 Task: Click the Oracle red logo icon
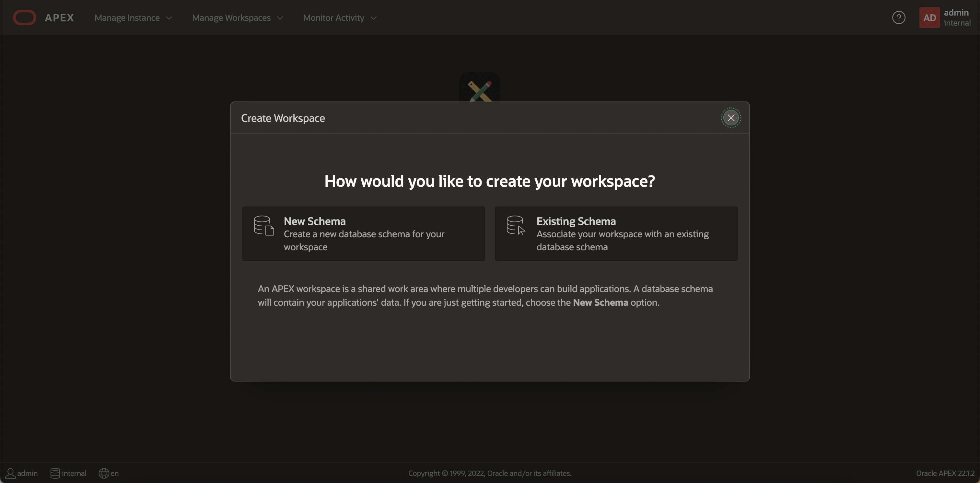pos(24,18)
